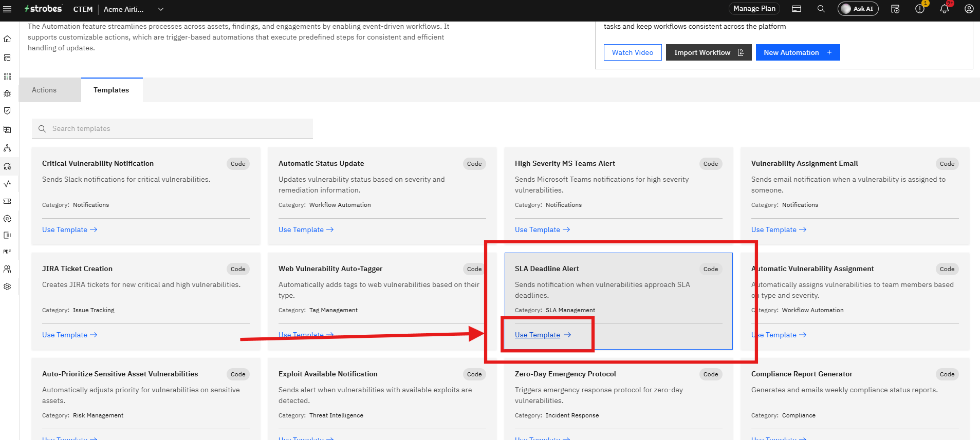Click the Web Vulnerability Auto-Tagger title
Screen dimensions: 980x440
pyautogui.click(x=330, y=269)
